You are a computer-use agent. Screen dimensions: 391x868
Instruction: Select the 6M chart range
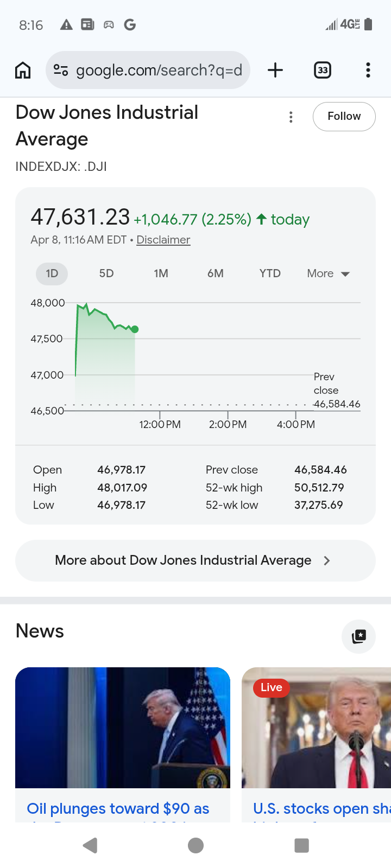[216, 273]
